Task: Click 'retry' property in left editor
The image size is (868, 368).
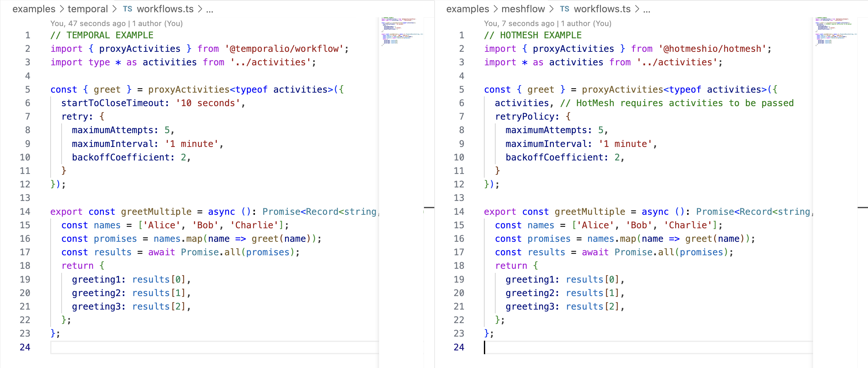Action: pyautogui.click(x=74, y=116)
